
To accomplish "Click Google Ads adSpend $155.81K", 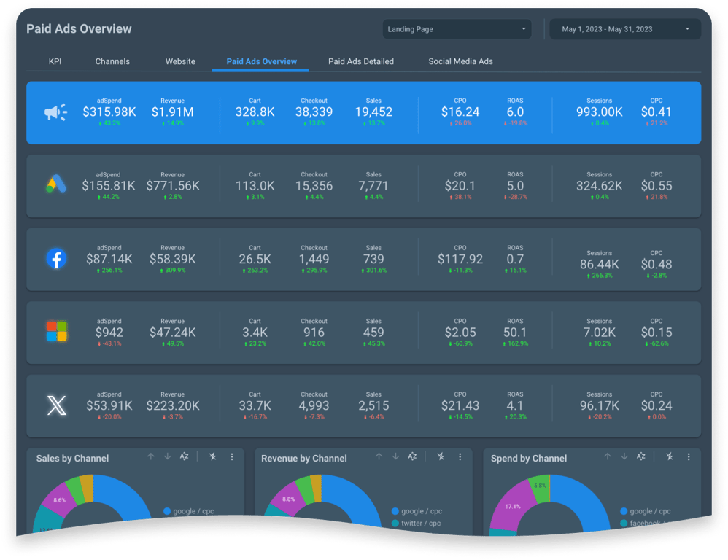I will (x=109, y=186).
